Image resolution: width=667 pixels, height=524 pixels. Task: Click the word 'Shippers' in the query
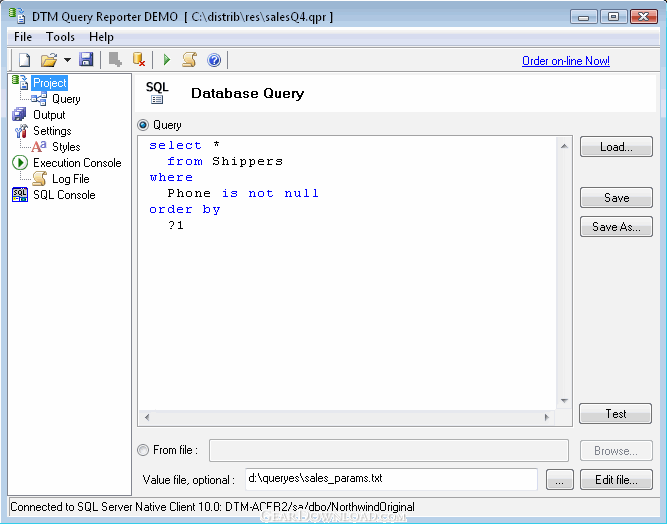pos(248,161)
